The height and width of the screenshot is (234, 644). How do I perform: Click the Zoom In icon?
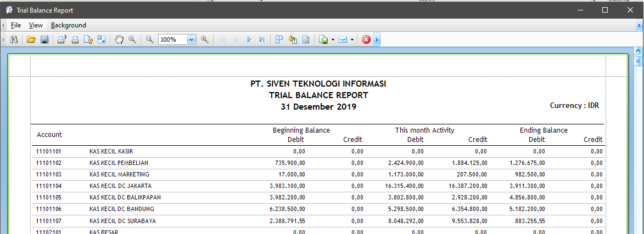[x=205, y=39]
